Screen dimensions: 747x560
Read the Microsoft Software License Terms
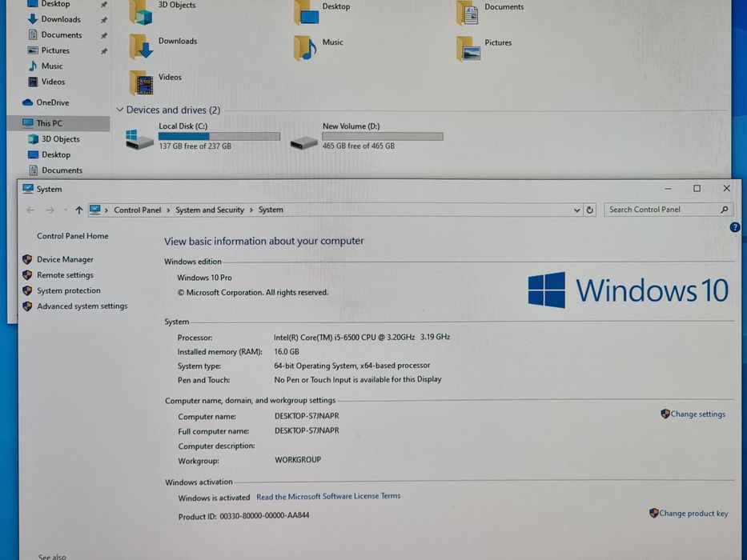point(328,496)
